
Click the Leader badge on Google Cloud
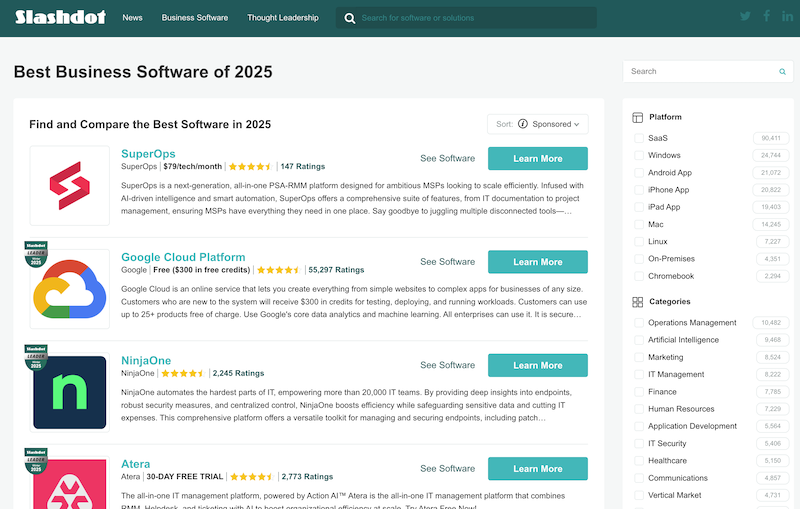click(x=36, y=254)
